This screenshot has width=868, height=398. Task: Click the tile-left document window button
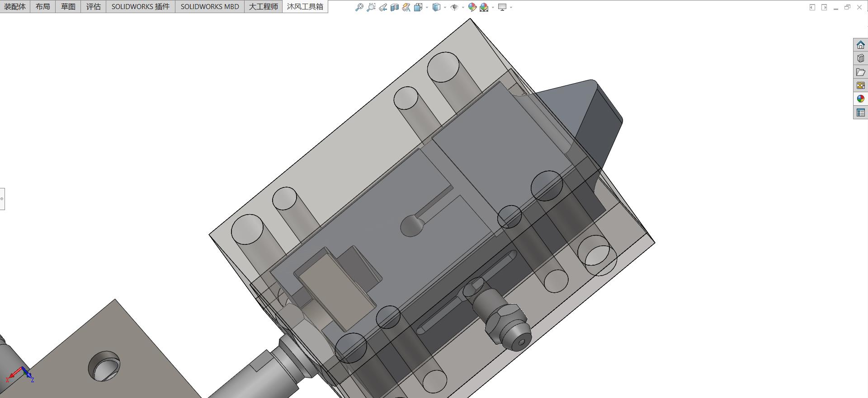812,7
